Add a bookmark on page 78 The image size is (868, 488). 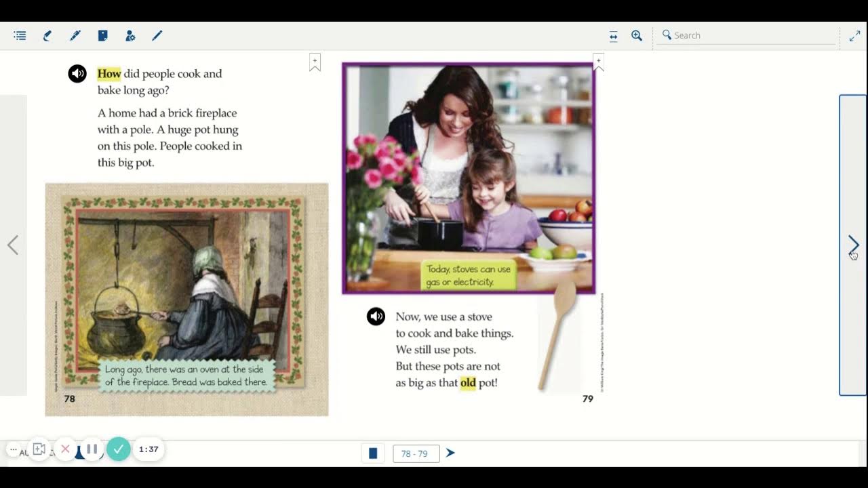tap(315, 63)
